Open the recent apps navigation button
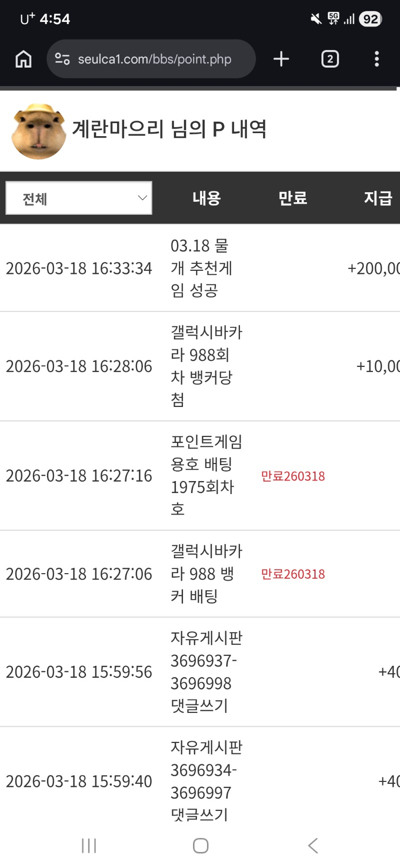The height and width of the screenshot is (868, 400). [x=88, y=845]
